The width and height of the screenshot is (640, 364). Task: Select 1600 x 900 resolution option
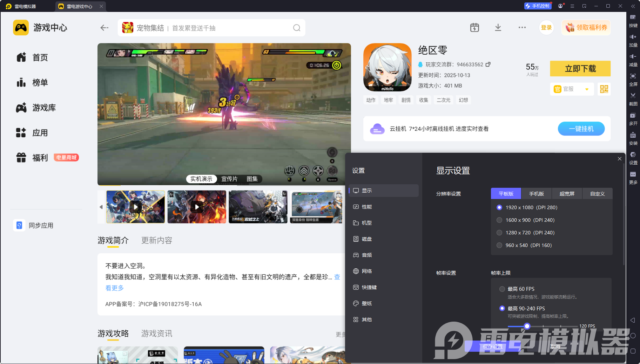[x=499, y=220]
